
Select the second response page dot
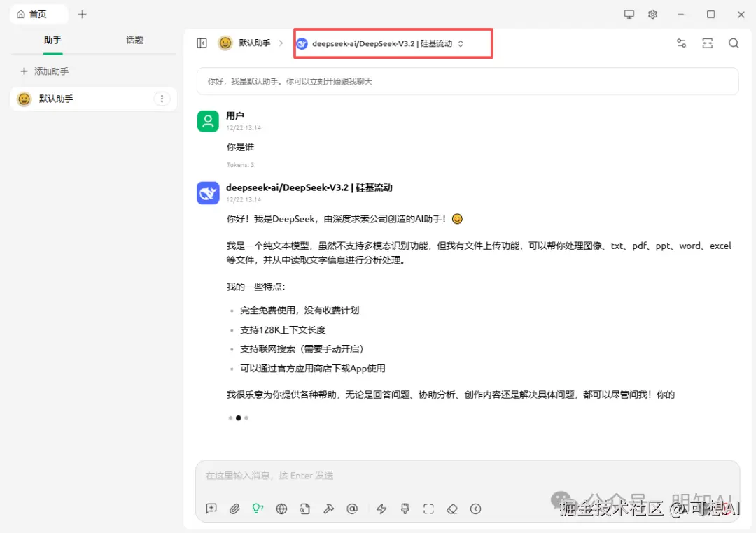pos(238,418)
